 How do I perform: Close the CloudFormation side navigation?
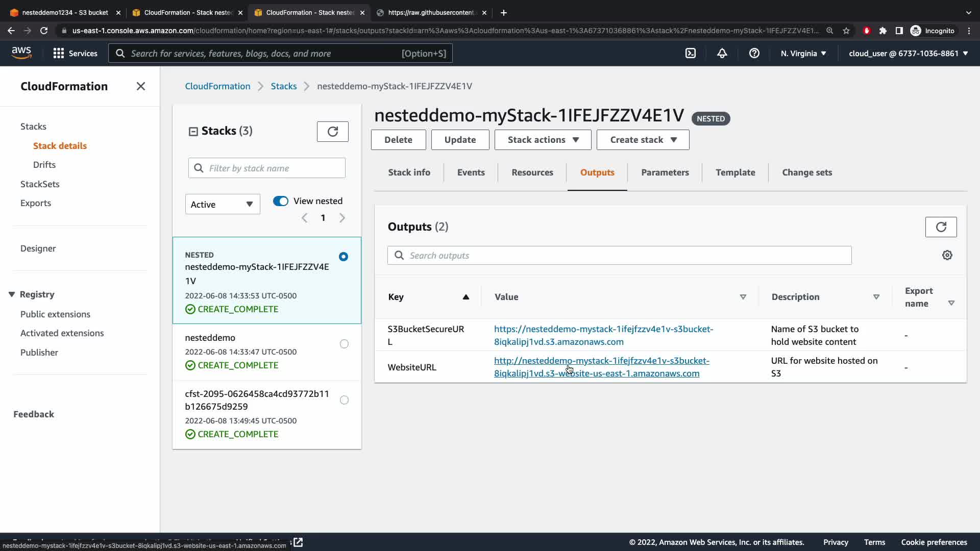point(141,86)
